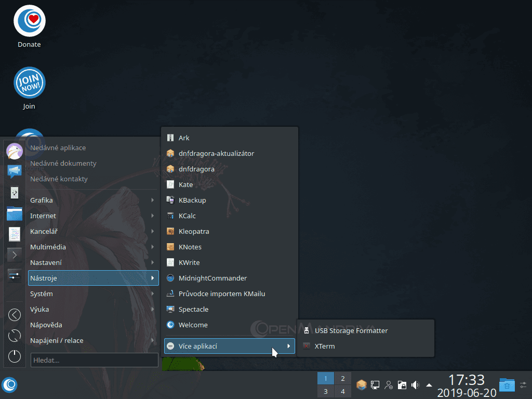532x399 pixels.
Task: Collapse the hidden tray icons with the up arrow
Action: tap(428, 385)
